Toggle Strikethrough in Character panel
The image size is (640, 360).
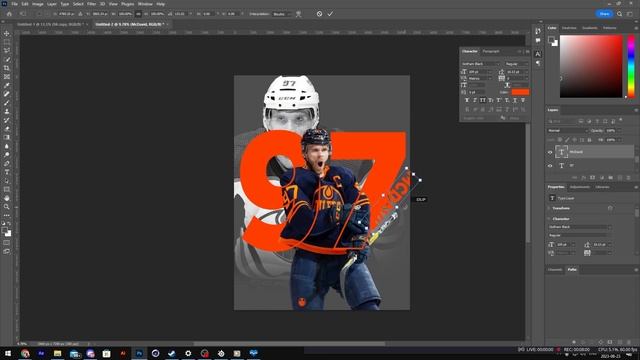point(523,100)
